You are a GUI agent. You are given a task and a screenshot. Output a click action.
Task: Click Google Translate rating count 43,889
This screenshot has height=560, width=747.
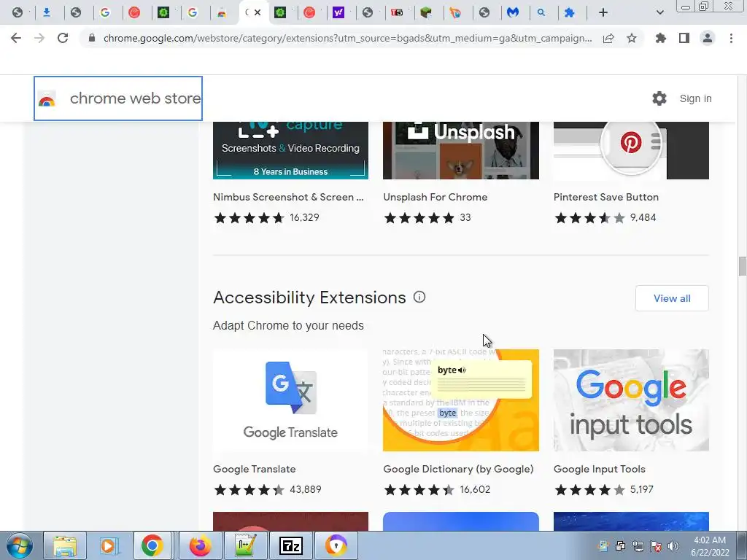coord(306,489)
